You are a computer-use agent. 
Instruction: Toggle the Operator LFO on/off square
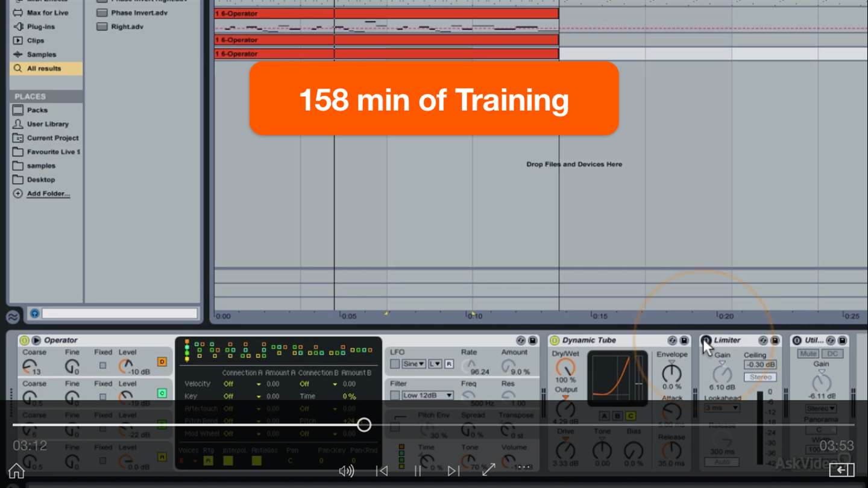pyautogui.click(x=395, y=364)
